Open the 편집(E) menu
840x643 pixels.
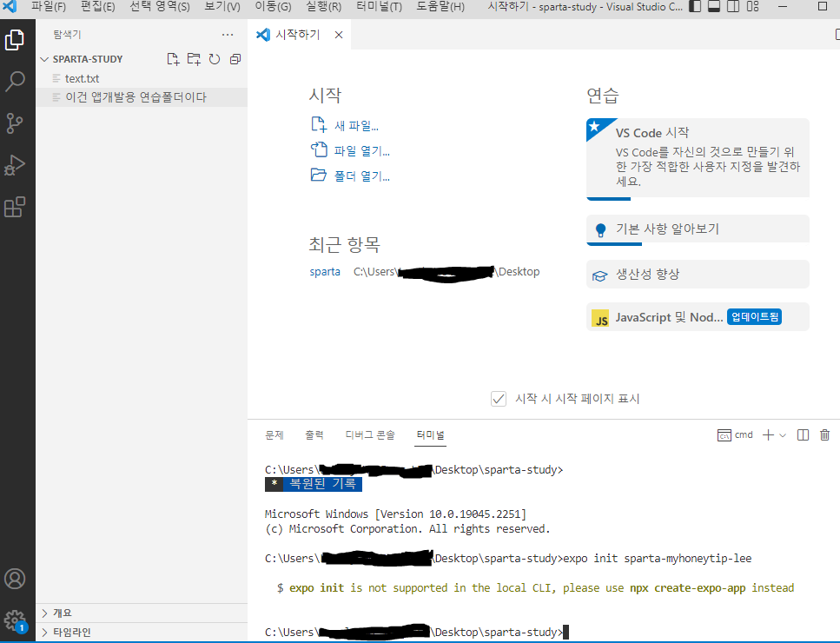coord(97,6)
